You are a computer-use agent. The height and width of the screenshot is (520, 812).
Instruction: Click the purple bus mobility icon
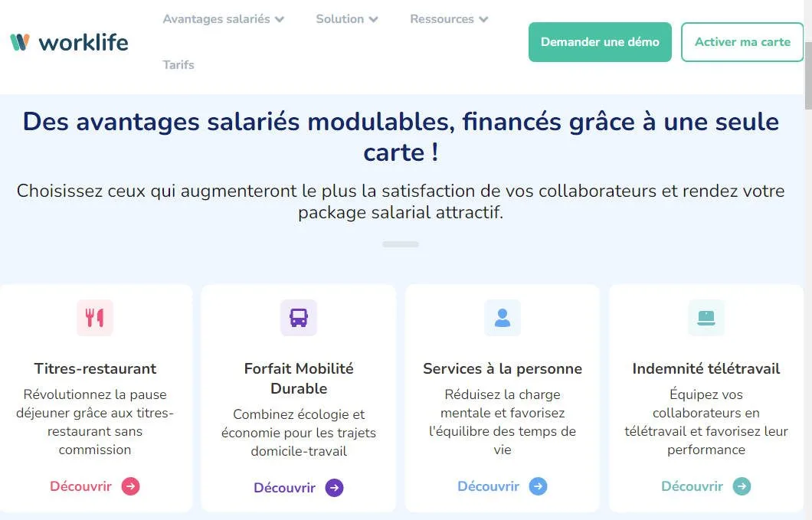click(x=299, y=318)
